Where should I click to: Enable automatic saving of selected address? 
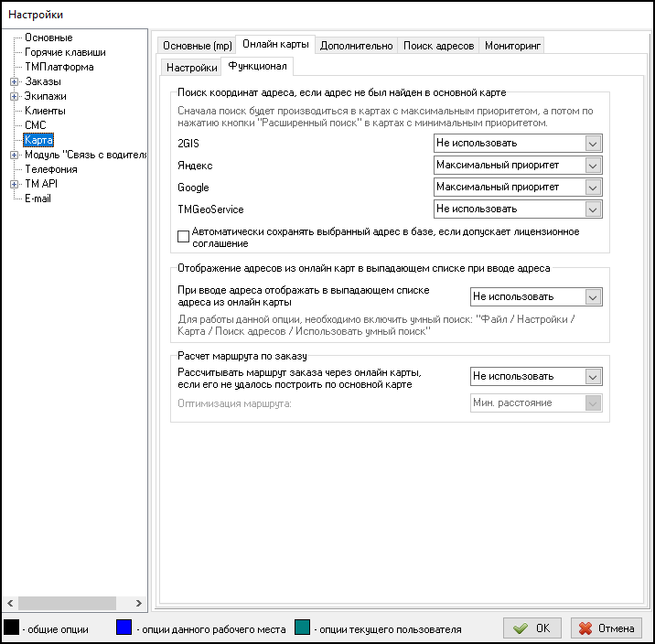pyautogui.click(x=184, y=237)
